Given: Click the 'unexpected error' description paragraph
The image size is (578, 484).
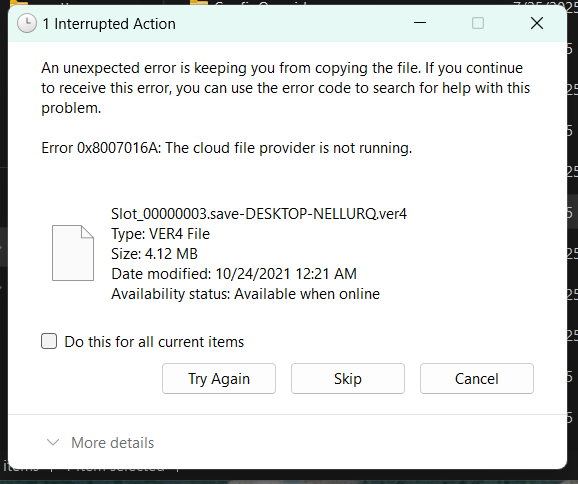Looking at the screenshot, I should [285, 88].
